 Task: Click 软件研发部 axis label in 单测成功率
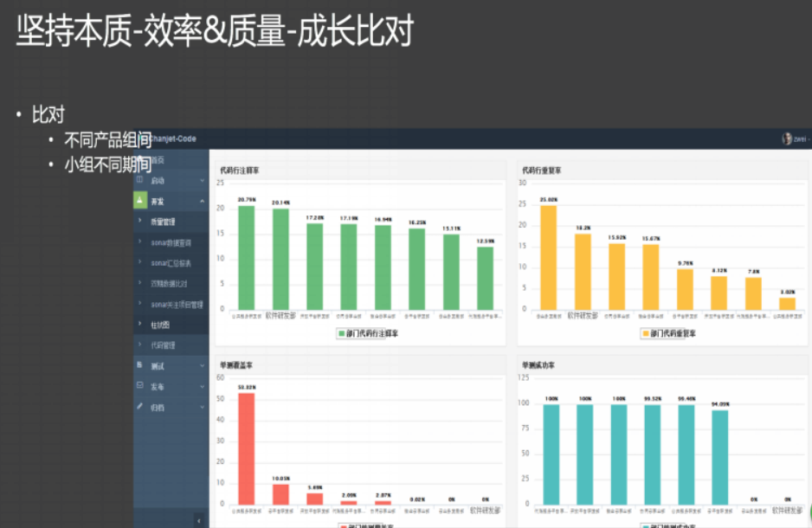click(x=787, y=511)
